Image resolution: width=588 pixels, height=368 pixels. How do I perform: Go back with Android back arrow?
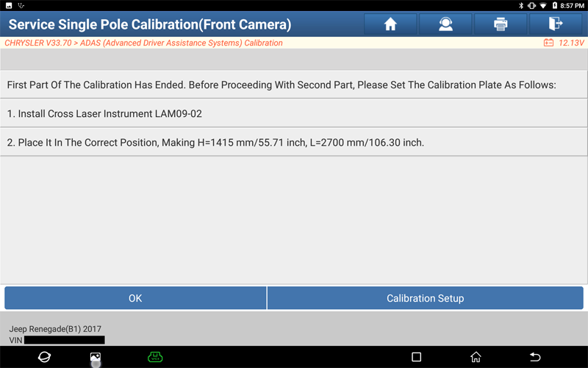[x=535, y=357]
